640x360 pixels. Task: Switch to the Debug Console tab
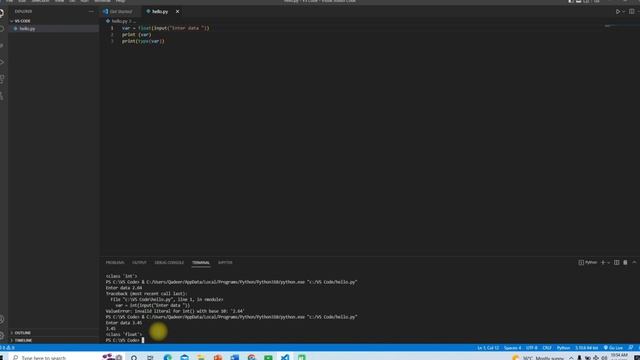[169, 262]
